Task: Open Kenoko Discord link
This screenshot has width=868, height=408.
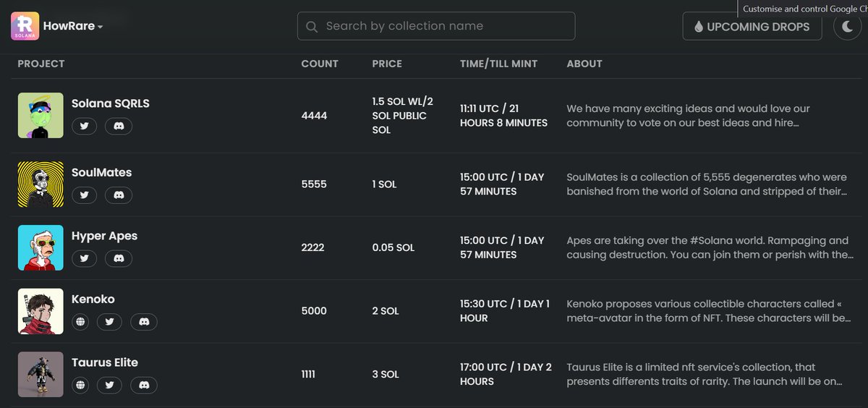Action: tap(144, 322)
